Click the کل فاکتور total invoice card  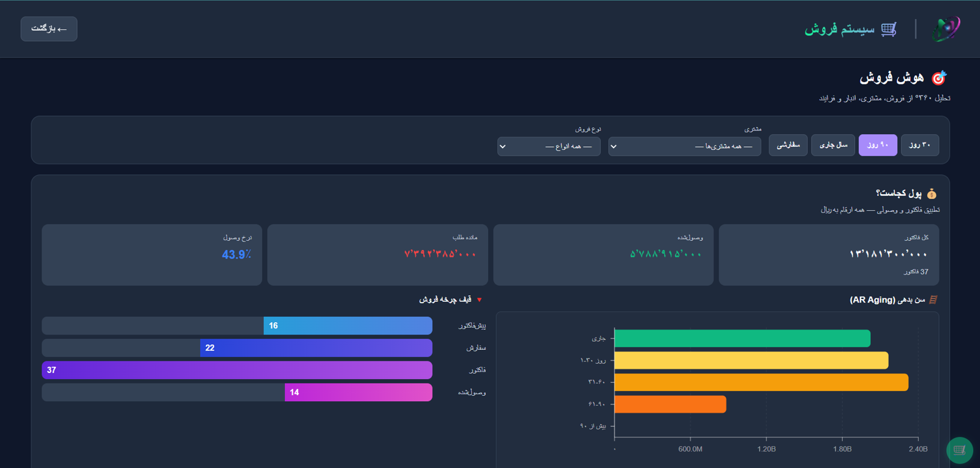tap(829, 255)
